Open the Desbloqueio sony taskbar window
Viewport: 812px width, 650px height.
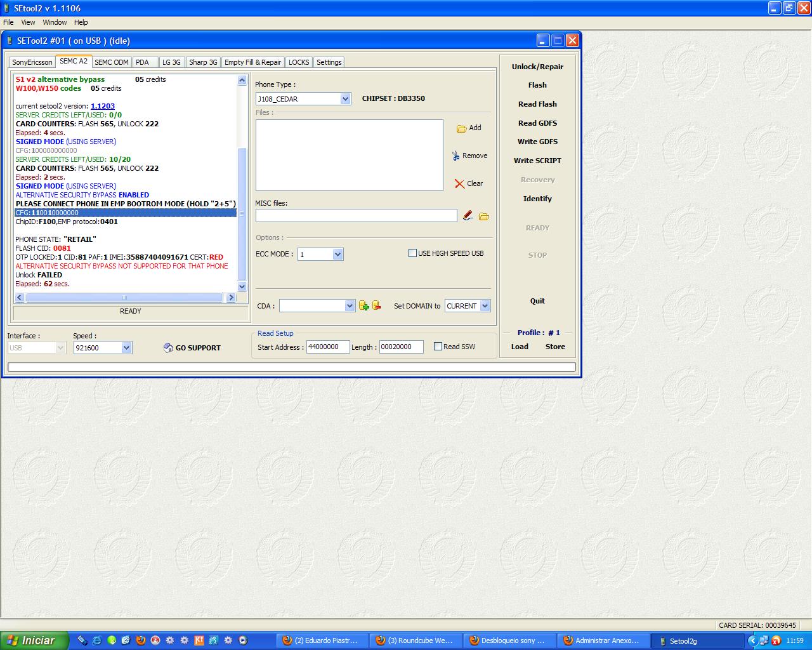click(x=510, y=640)
